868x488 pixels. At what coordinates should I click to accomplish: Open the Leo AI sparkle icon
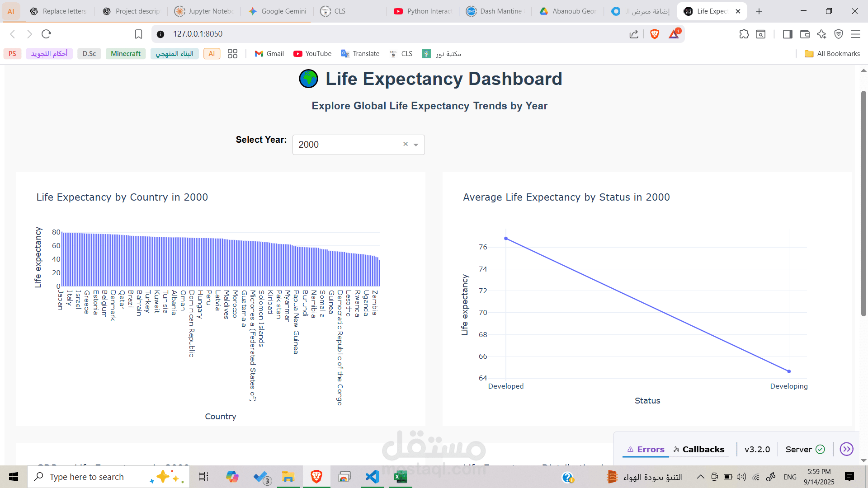pyautogui.click(x=821, y=34)
